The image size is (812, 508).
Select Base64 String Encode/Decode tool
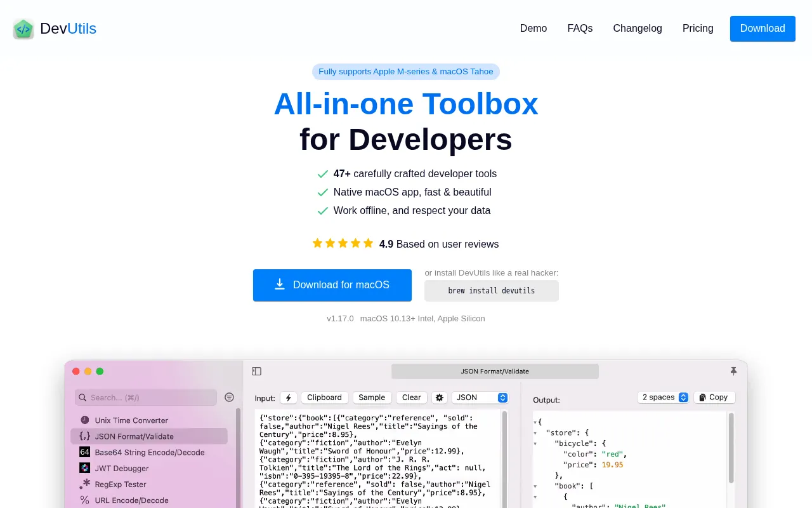click(149, 452)
